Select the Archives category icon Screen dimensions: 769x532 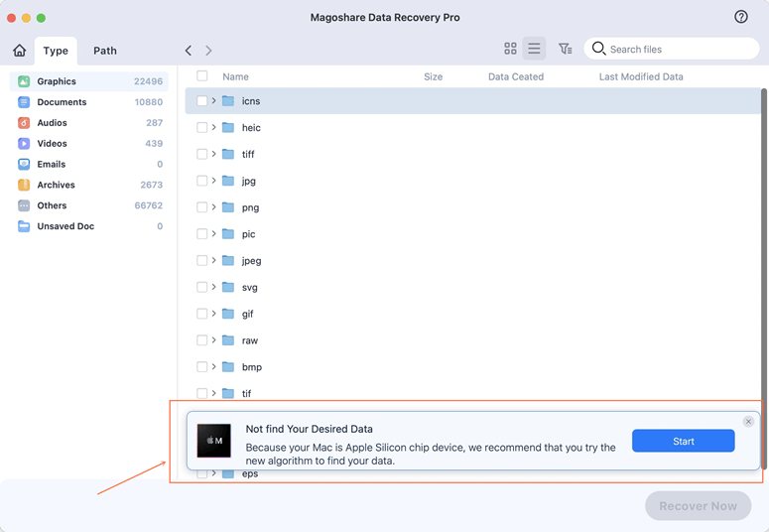click(x=24, y=185)
